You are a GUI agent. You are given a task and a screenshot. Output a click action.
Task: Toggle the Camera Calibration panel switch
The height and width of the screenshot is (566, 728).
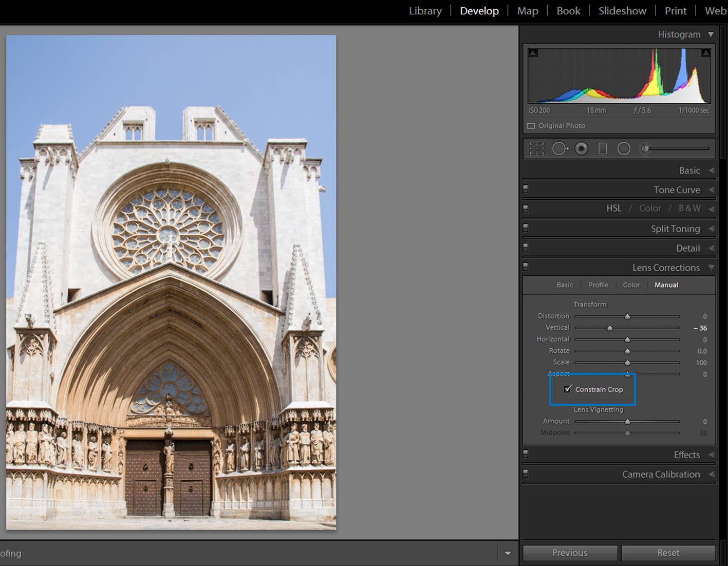526,473
